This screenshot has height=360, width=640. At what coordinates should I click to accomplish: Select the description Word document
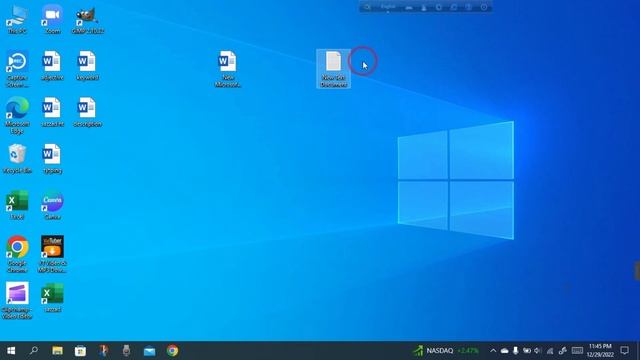(87, 112)
